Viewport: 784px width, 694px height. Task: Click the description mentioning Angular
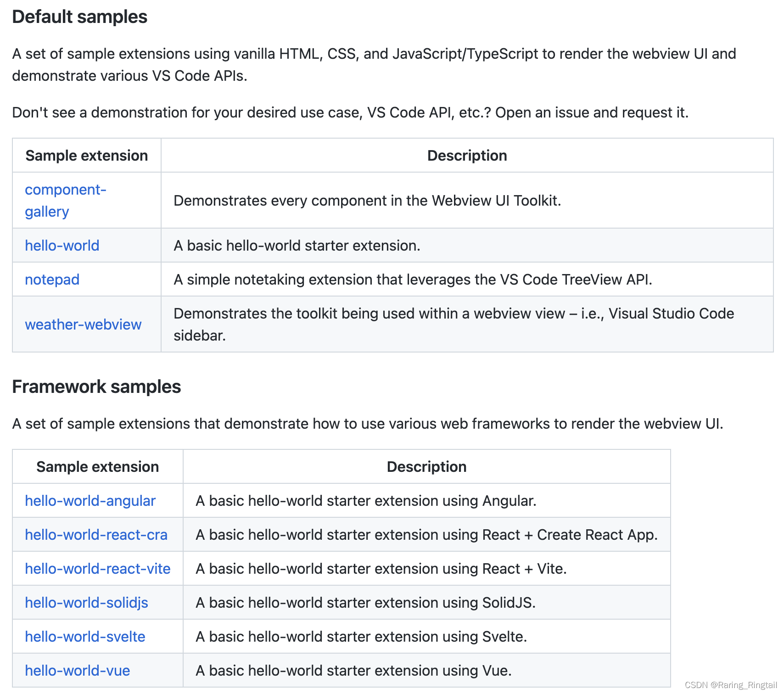click(x=366, y=501)
